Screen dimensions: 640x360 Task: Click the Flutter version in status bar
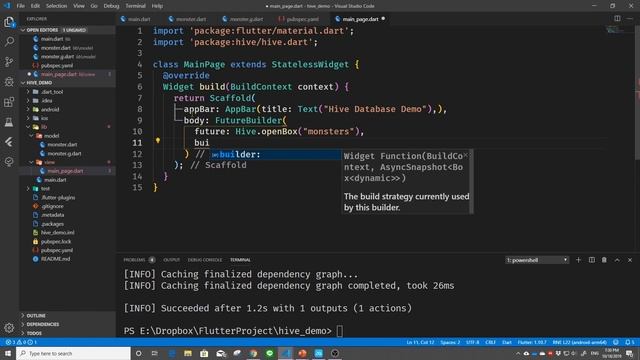(532, 342)
